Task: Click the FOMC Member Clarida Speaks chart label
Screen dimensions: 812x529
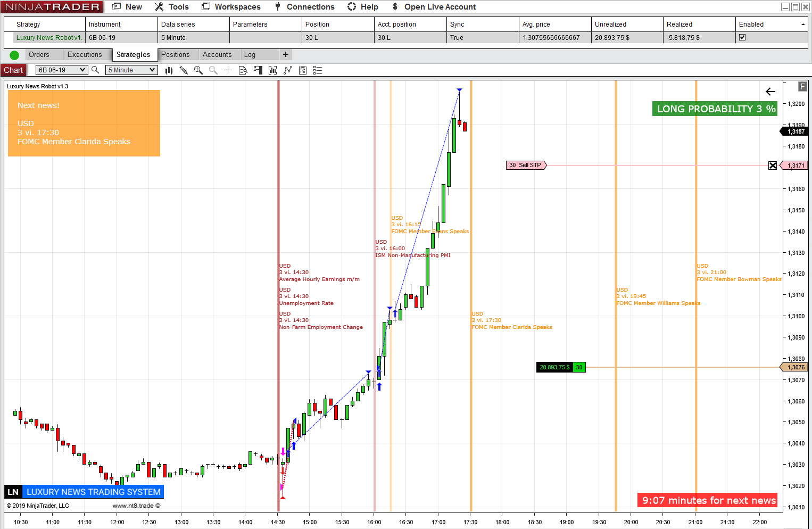Action: (x=512, y=327)
